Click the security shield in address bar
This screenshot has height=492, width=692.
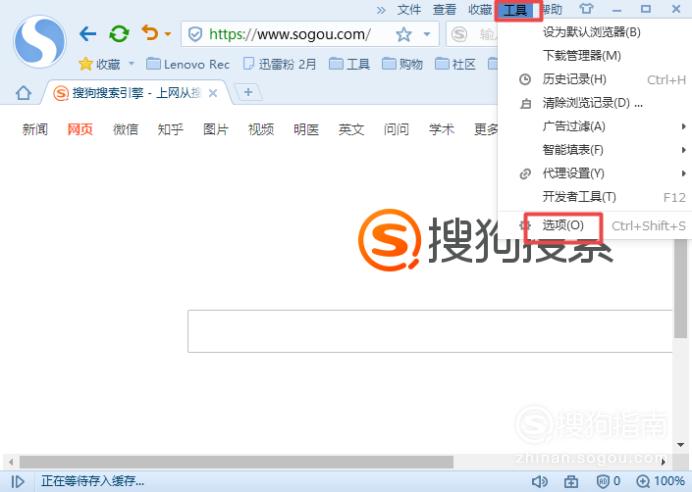point(195,34)
